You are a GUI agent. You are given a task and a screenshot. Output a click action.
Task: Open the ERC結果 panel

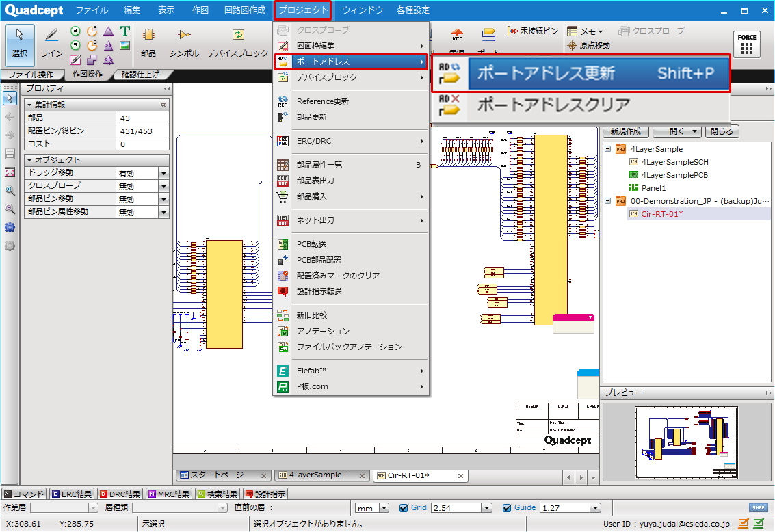pyautogui.click(x=72, y=494)
